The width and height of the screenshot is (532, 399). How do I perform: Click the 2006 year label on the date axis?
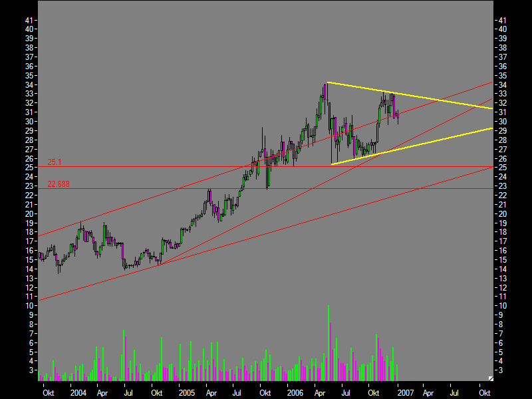tap(297, 392)
